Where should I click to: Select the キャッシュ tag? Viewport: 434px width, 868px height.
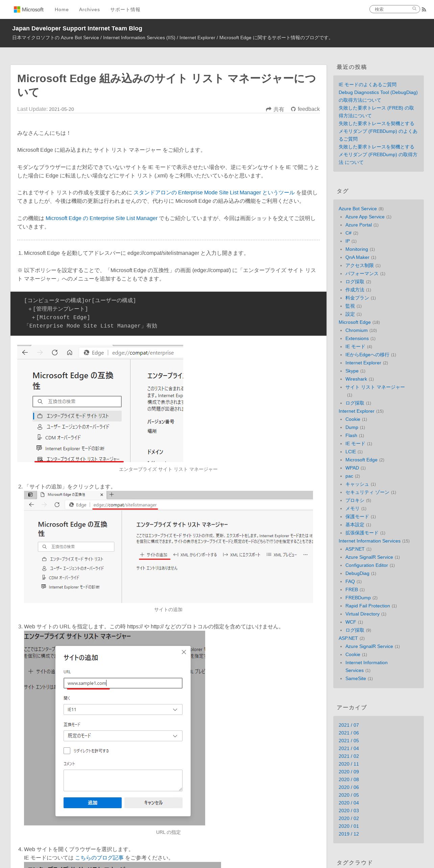tap(357, 484)
